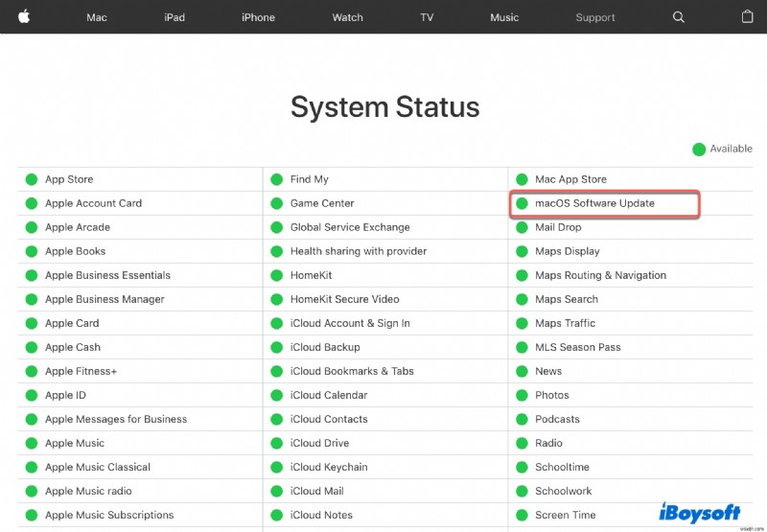Click the Apple logo in the navigation bar
The width and height of the screenshot is (767, 532).
[x=24, y=16]
